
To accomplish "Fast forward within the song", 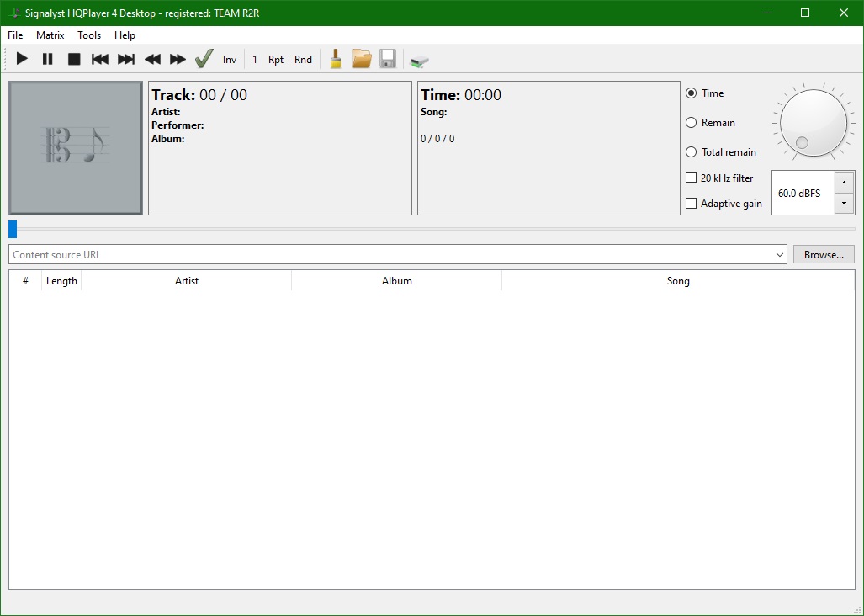I will [178, 58].
